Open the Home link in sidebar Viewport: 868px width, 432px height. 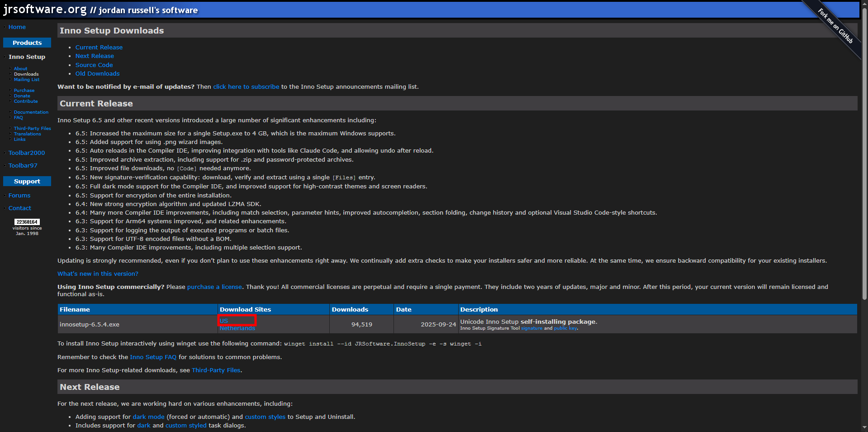click(17, 27)
